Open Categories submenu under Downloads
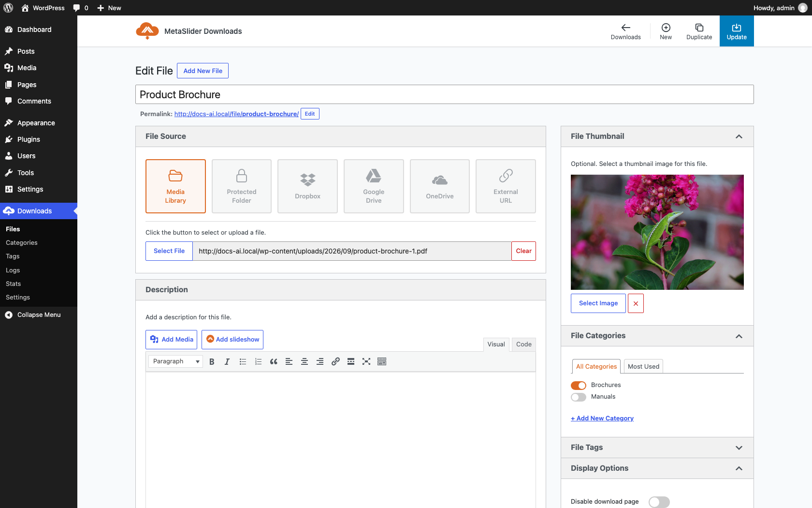Viewport: 812px width, 508px height. 22,243
